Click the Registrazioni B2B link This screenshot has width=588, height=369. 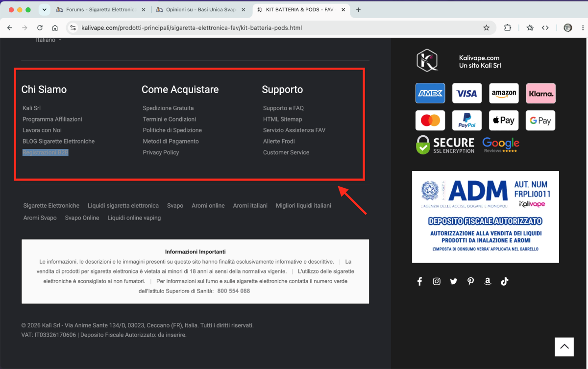(46, 152)
